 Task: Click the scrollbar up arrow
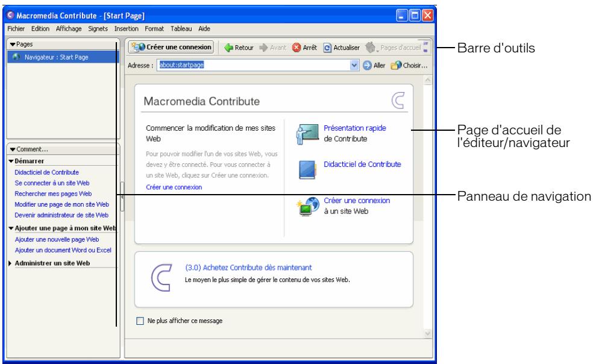coord(428,80)
